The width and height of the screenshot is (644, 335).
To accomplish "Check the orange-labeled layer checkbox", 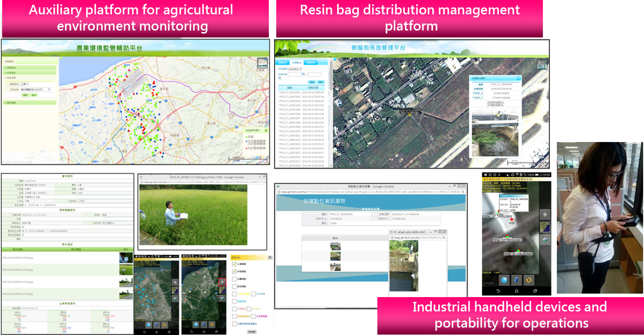I will pos(234,316).
